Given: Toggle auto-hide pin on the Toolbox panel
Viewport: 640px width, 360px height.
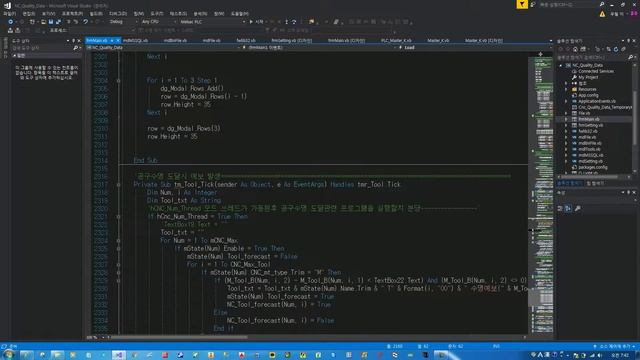Looking at the screenshot, I should (x=73, y=41).
